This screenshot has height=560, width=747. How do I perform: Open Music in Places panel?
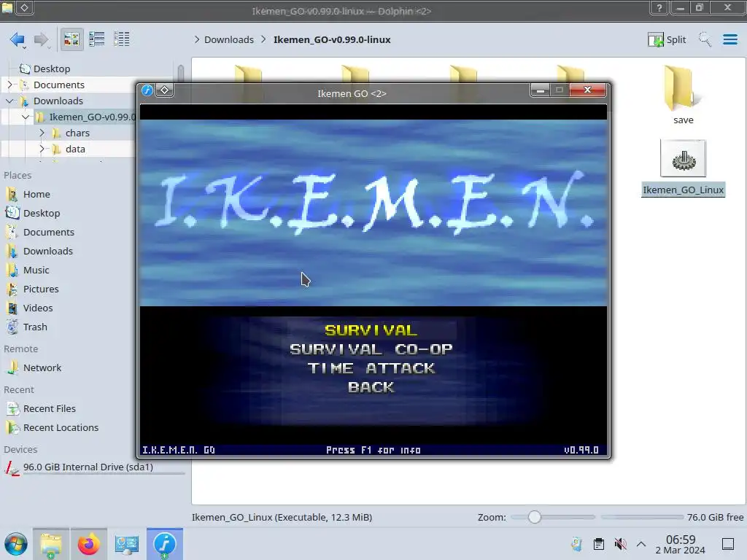[36, 270]
